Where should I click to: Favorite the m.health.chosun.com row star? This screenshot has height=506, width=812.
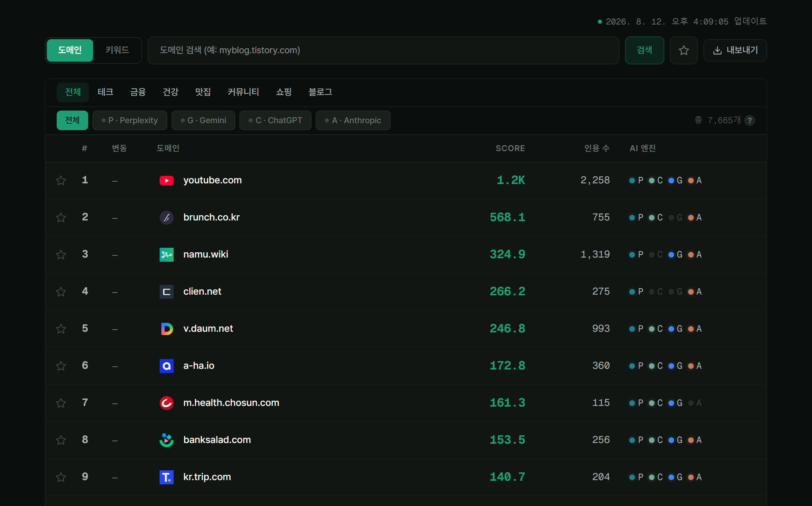point(61,403)
